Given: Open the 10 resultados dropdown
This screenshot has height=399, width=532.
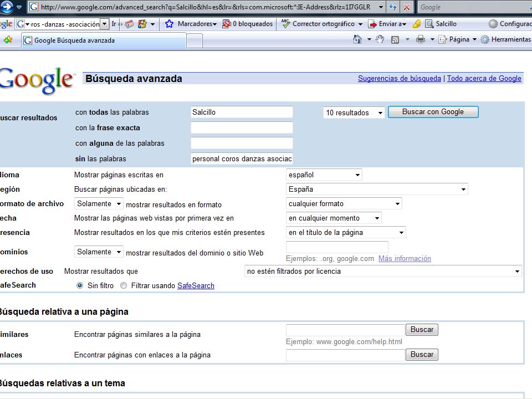Looking at the screenshot, I should (354, 112).
